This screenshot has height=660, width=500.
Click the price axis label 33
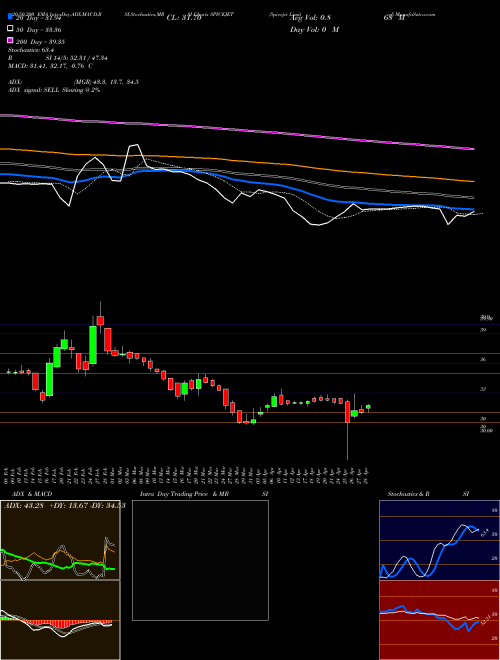pos(483,389)
